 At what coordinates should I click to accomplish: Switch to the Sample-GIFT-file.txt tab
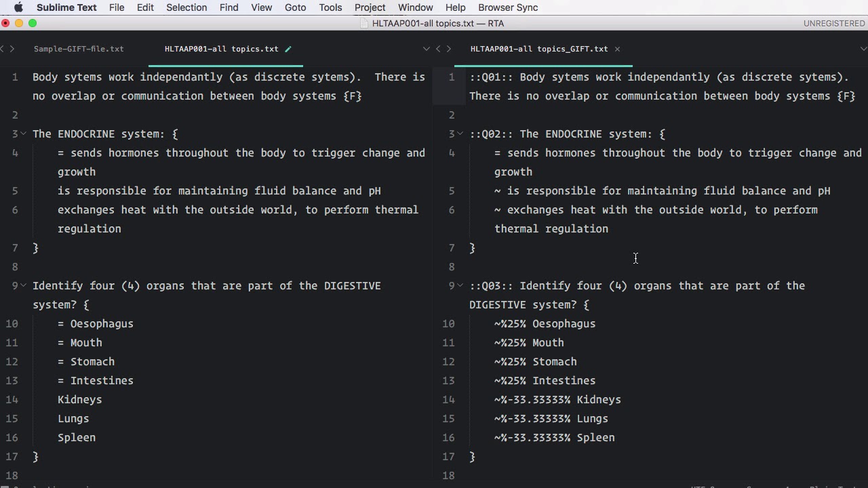pyautogui.click(x=79, y=49)
